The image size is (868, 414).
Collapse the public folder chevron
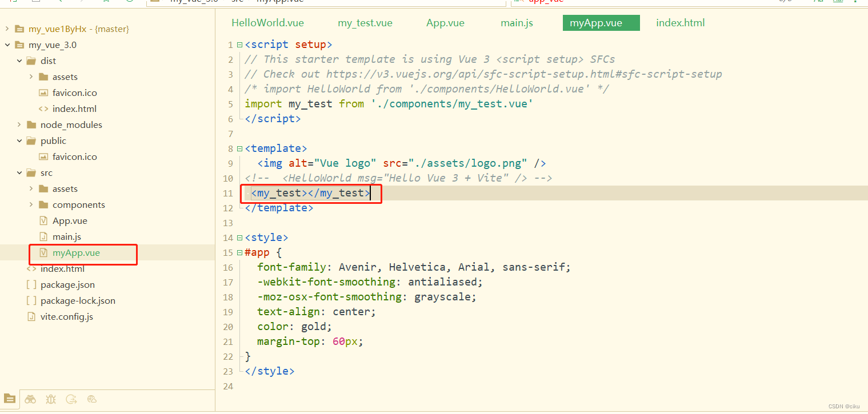pyautogui.click(x=19, y=140)
